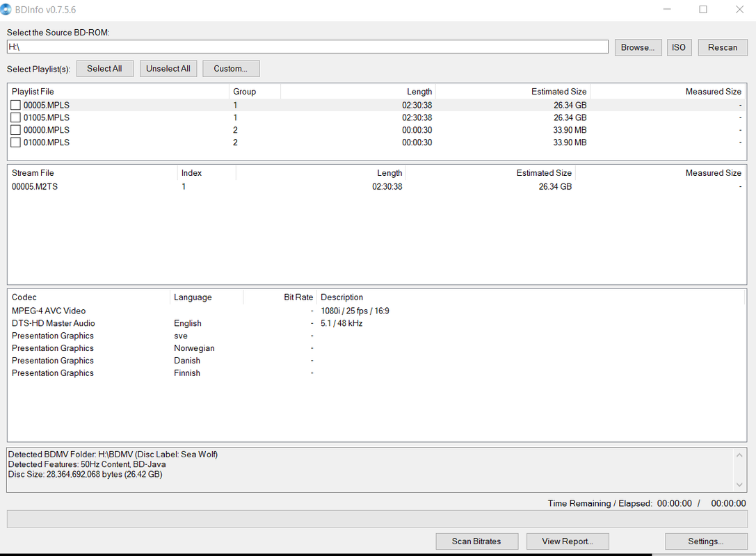Click stream list Length column header

[321, 173]
